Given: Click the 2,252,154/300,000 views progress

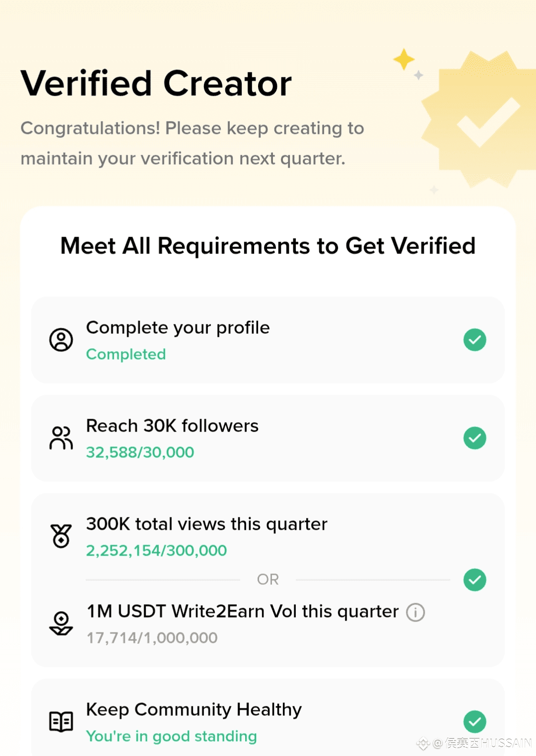Looking at the screenshot, I should [x=156, y=551].
